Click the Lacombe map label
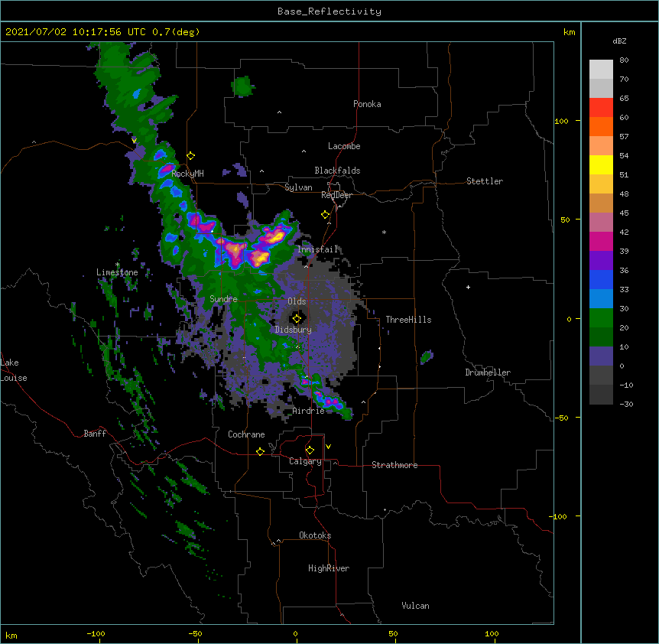Image resolution: width=659 pixels, height=644 pixels. coord(344,146)
